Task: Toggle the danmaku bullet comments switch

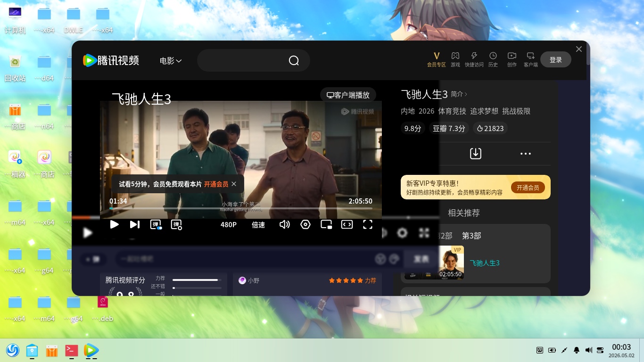Action: [156, 225]
